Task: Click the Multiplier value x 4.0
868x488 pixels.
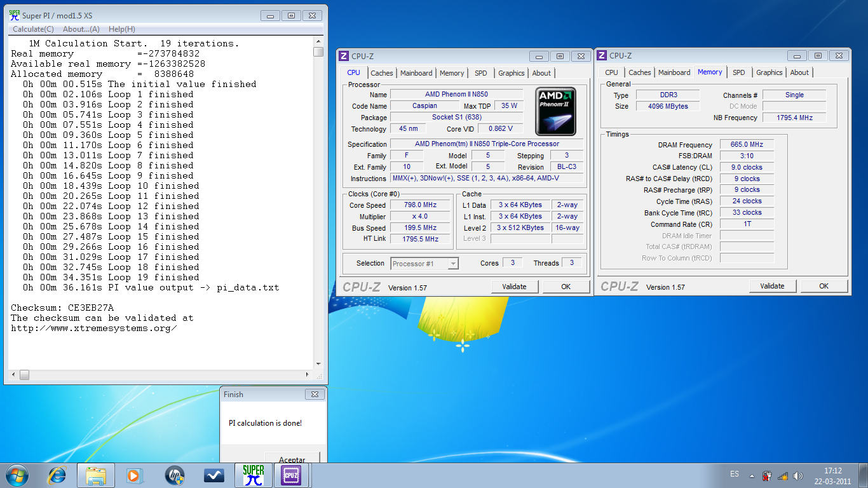Action: (x=421, y=217)
